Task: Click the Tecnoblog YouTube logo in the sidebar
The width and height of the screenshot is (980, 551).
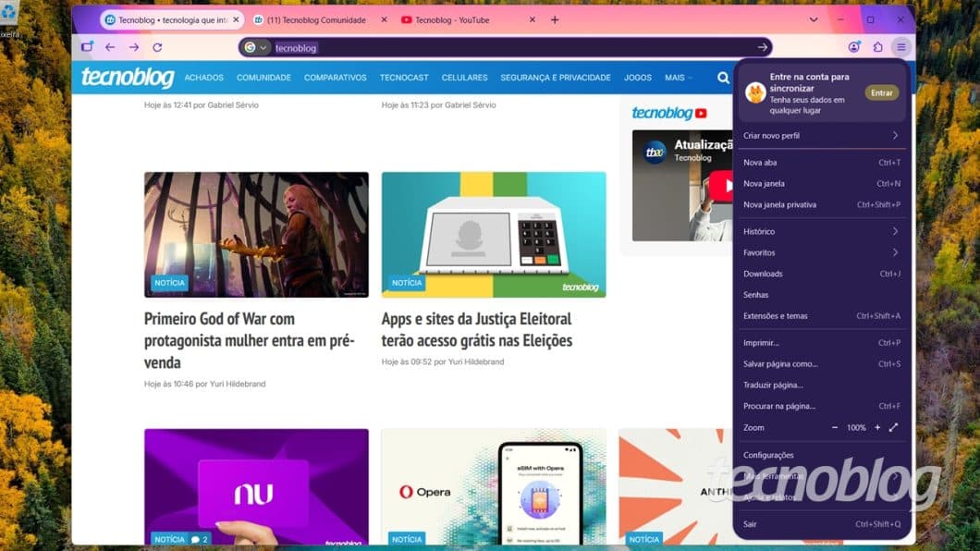Action: click(x=668, y=113)
